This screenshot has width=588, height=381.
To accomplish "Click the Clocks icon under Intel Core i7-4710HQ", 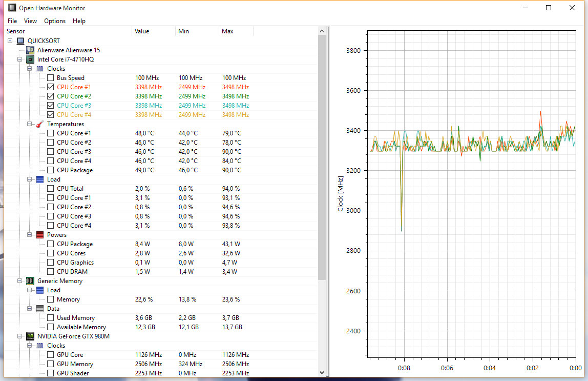I will tap(40, 69).
